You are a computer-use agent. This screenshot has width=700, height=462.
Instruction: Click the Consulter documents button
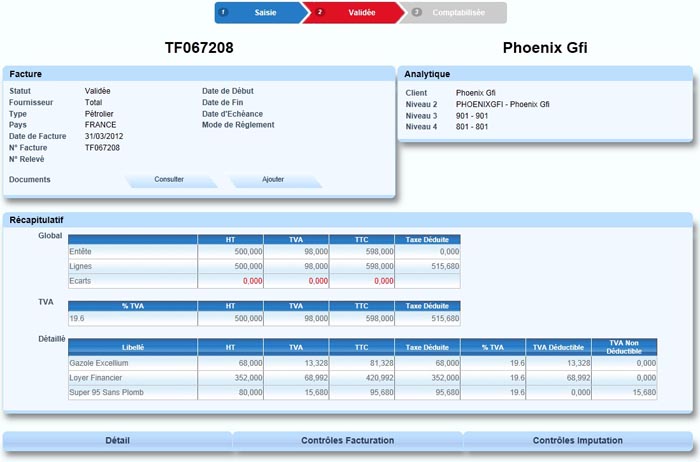click(x=169, y=179)
